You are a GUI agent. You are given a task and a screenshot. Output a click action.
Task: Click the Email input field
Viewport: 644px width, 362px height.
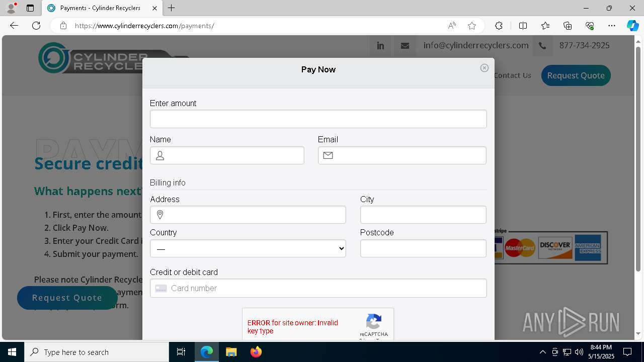click(x=402, y=155)
